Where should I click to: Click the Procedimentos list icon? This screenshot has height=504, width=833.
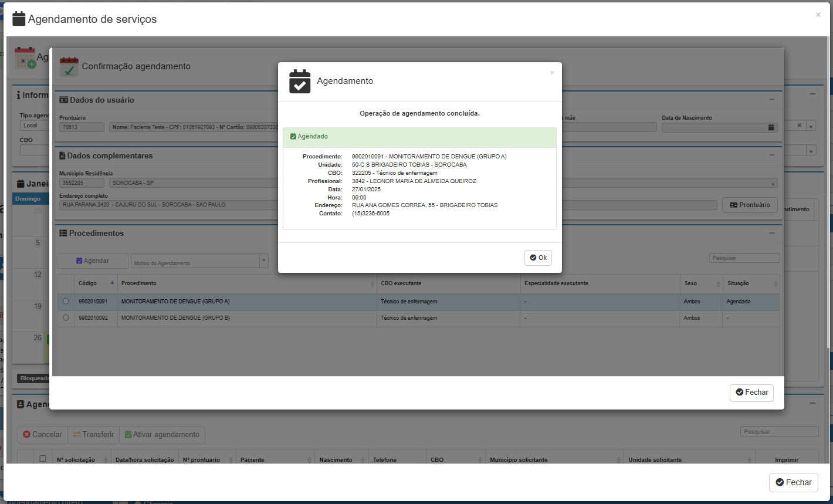pyautogui.click(x=63, y=234)
